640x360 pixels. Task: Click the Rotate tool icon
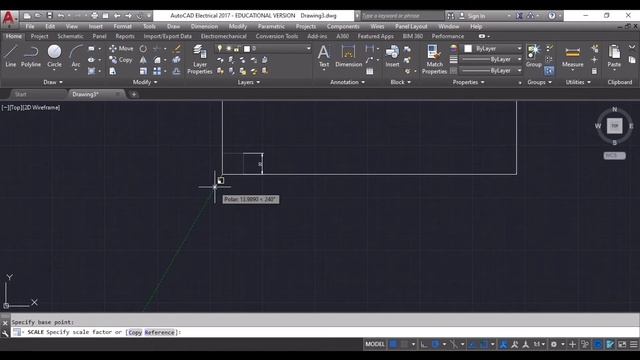click(x=143, y=49)
